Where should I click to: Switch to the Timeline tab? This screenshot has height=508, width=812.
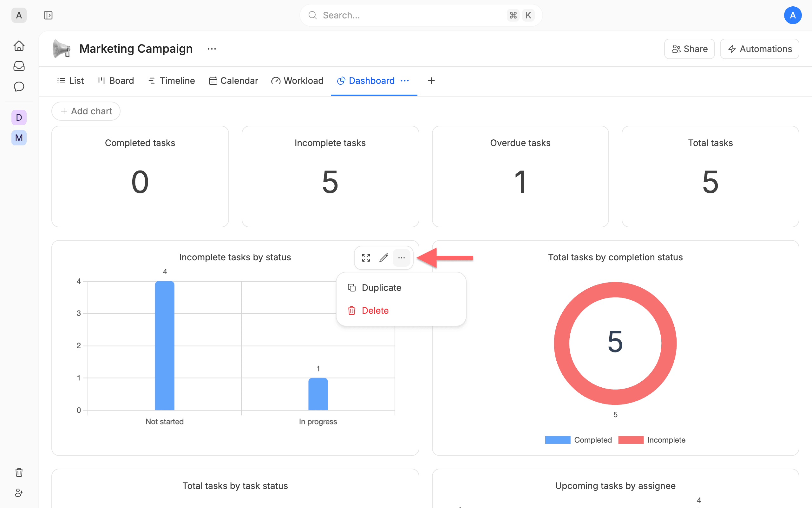pos(172,81)
